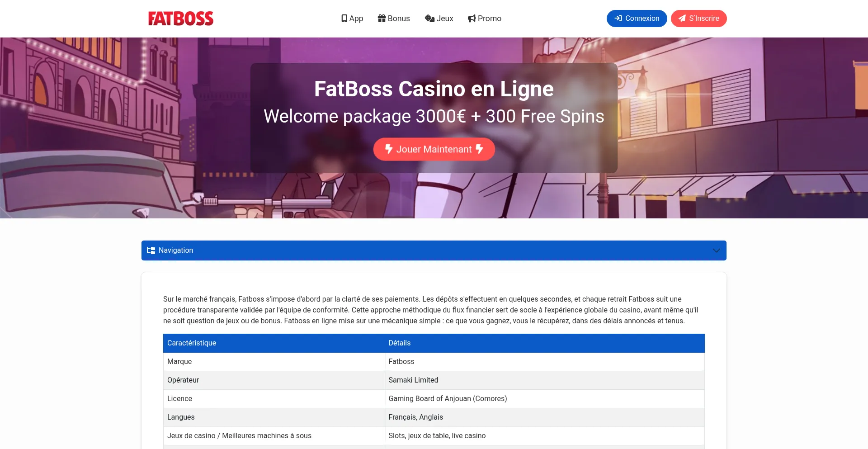Image resolution: width=868 pixels, height=449 pixels.
Task: Click the Détails column header
Action: click(x=545, y=343)
